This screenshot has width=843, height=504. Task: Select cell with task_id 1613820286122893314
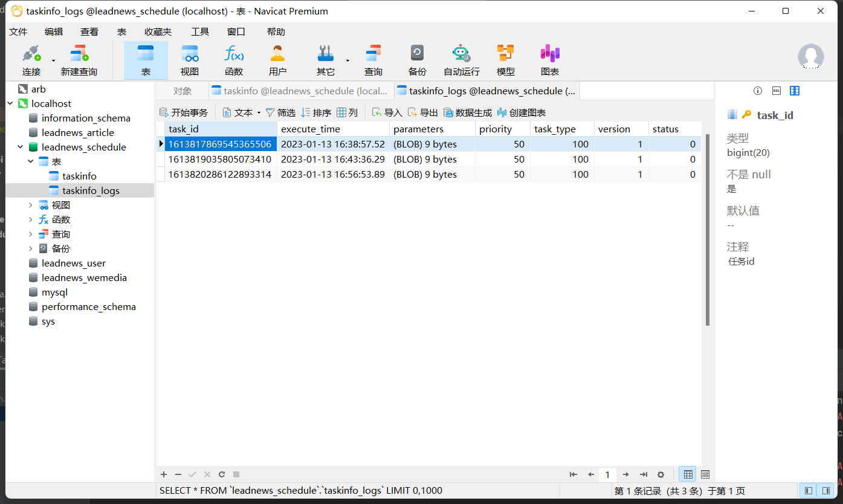220,174
